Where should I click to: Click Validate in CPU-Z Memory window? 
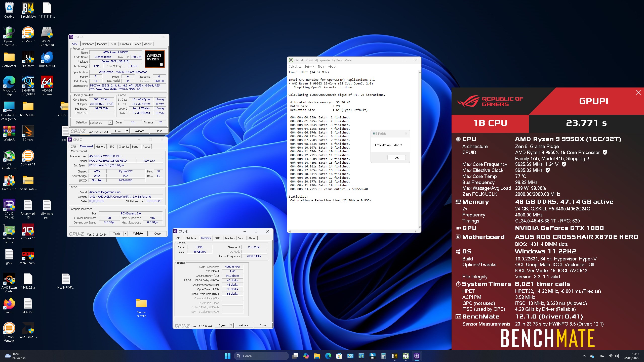click(x=244, y=325)
